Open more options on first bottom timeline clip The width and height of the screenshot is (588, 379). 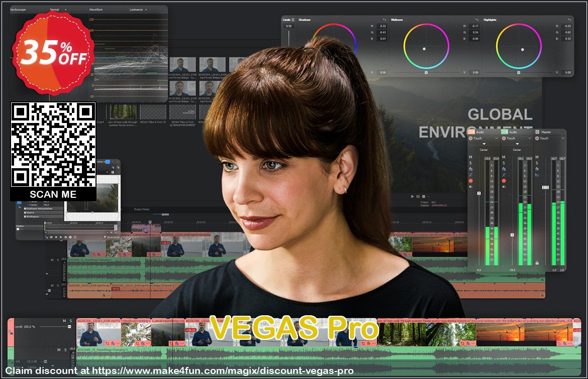(118, 343)
